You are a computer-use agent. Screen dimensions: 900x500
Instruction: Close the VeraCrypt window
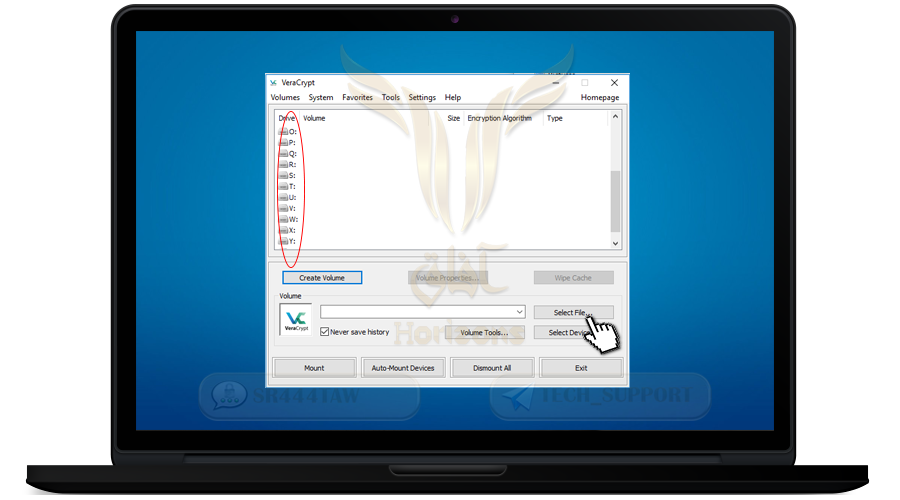click(614, 83)
